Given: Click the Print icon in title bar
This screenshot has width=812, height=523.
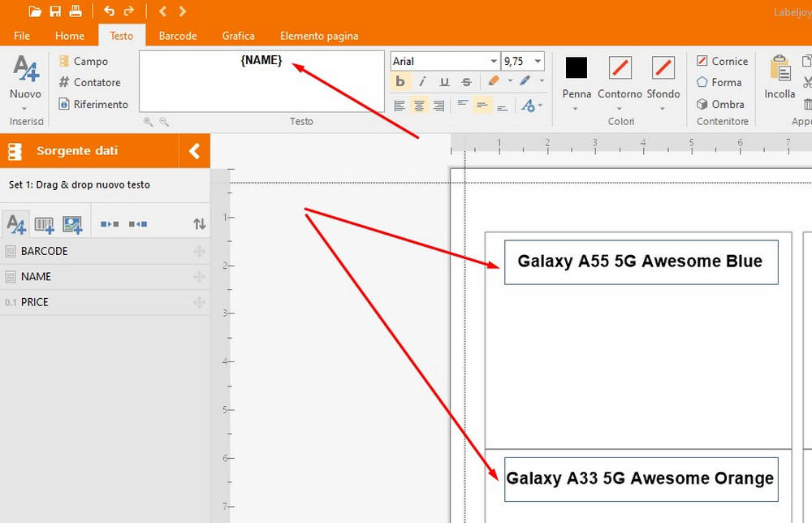Looking at the screenshot, I should tap(76, 11).
